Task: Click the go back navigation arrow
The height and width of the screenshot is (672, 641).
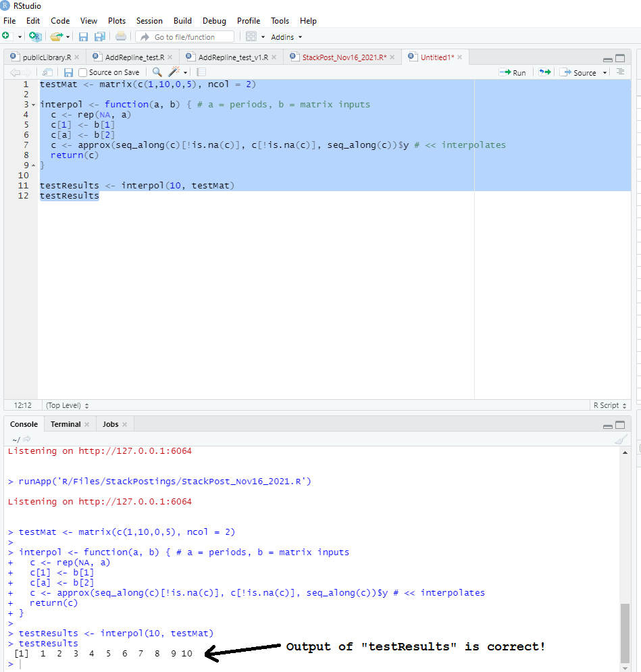Action: [x=15, y=72]
